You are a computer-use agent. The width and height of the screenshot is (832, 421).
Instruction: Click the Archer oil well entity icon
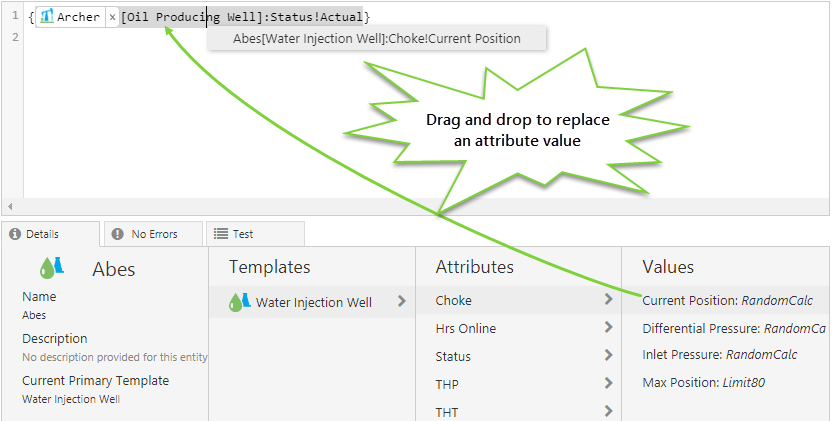point(46,17)
